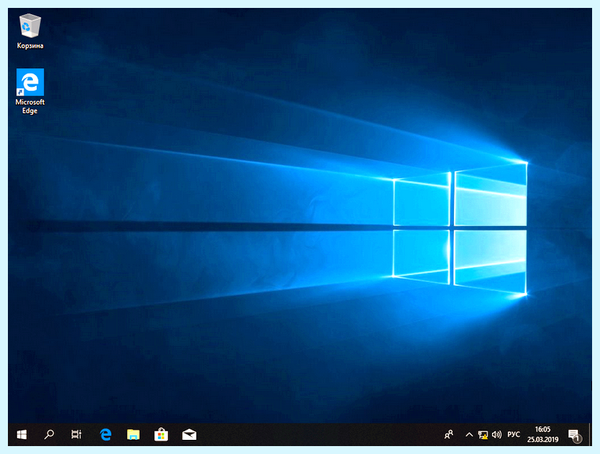Select the Microsoft Edge desktop shortcut
Screen dimensions: 600x454
[30, 91]
